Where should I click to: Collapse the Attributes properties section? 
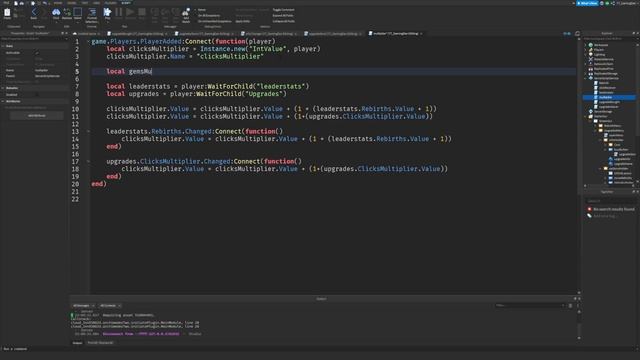(x=3, y=101)
